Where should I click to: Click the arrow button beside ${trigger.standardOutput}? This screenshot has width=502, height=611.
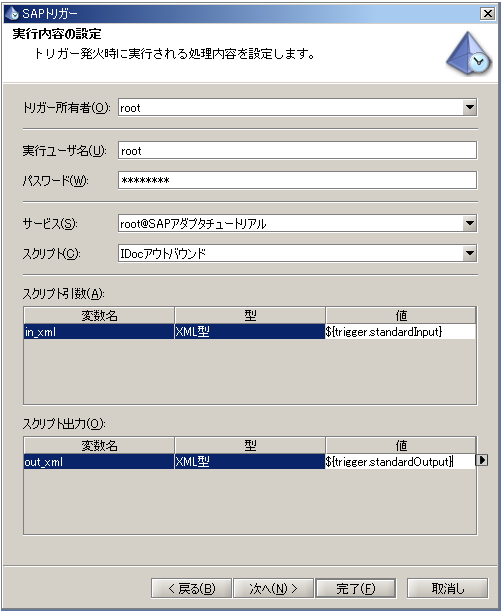[482, 460]
